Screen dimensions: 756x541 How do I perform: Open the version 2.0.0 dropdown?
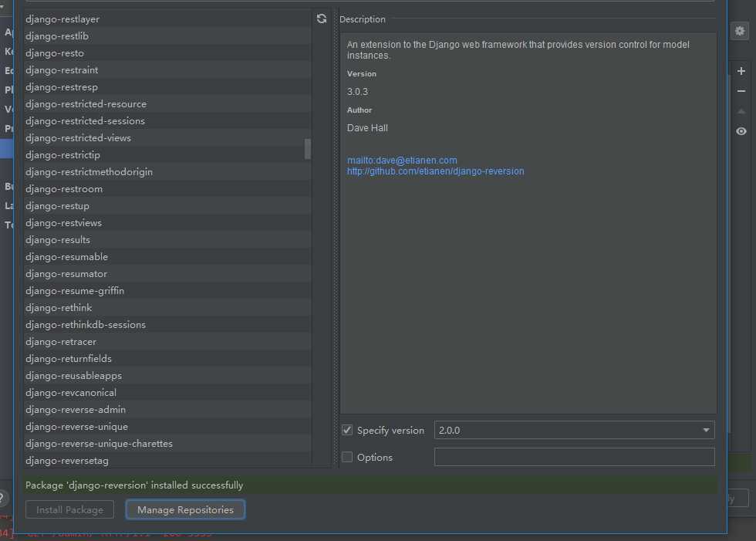pyautogui.click(x=574, y=430)
